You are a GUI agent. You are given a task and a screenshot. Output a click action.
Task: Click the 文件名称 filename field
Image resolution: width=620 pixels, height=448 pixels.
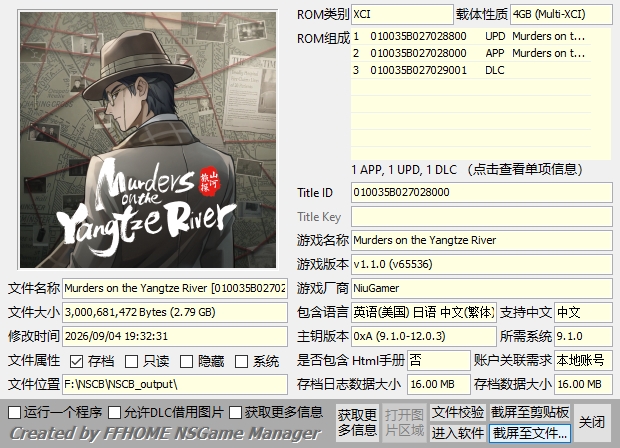point(175,288)
